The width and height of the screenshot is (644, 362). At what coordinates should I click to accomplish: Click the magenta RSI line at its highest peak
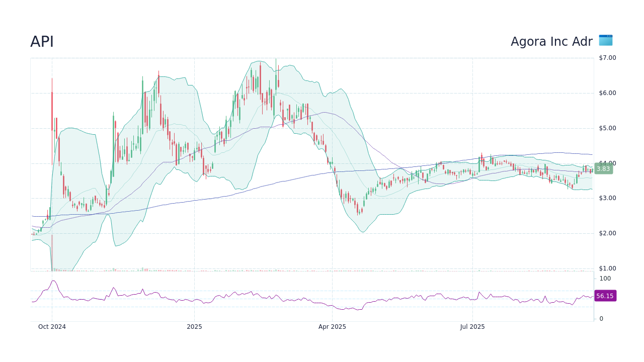point(53,282)
